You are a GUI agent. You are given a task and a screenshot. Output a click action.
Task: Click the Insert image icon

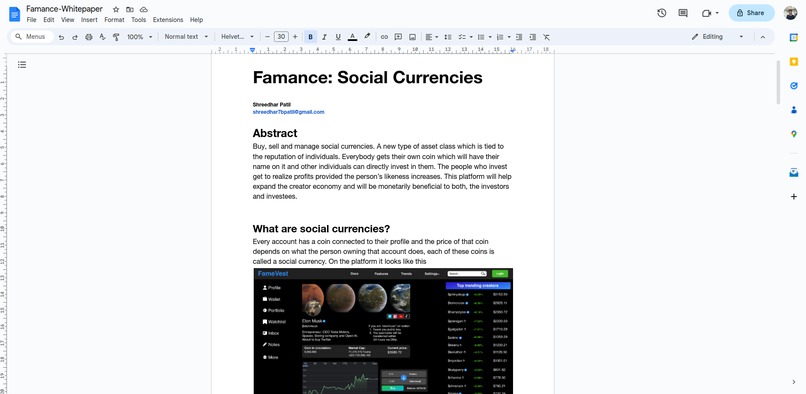412,37
